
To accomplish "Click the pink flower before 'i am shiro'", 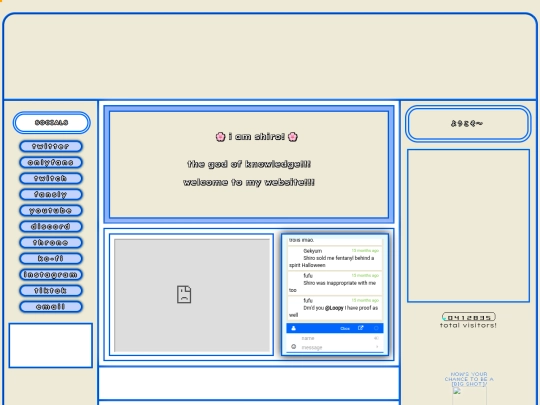I will [220, 137].
